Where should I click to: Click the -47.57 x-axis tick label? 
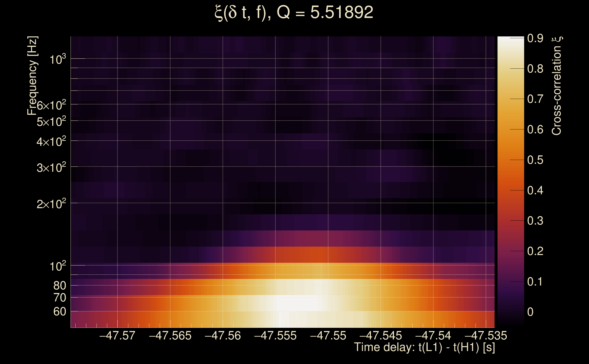117,336
